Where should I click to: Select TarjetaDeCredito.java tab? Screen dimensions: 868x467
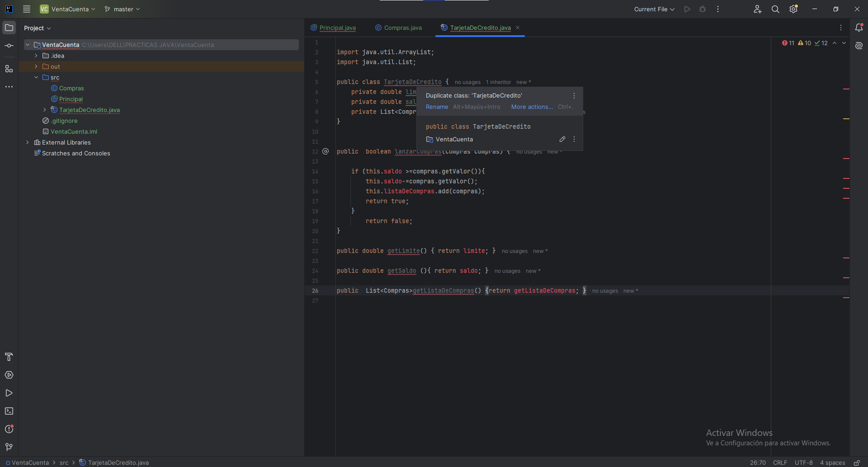(x=480, y=28)
